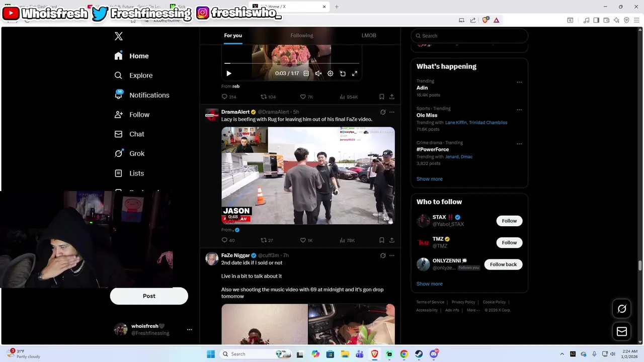Follow the TMZ account
The image size is (644, 362).
tap(509, 242)
